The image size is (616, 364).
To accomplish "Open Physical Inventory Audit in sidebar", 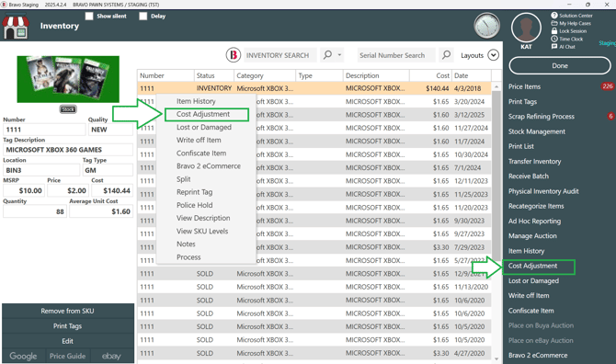I will [543, 191].
